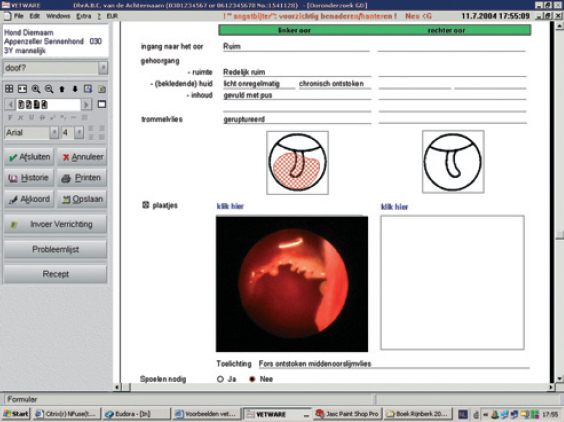Open the font size 4 dropdown
Screen dimensions: 564x422
coord(79,133)
